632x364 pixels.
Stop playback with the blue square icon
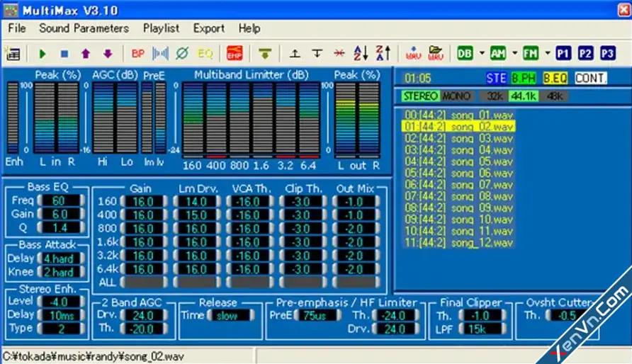[x=64, y=54]
